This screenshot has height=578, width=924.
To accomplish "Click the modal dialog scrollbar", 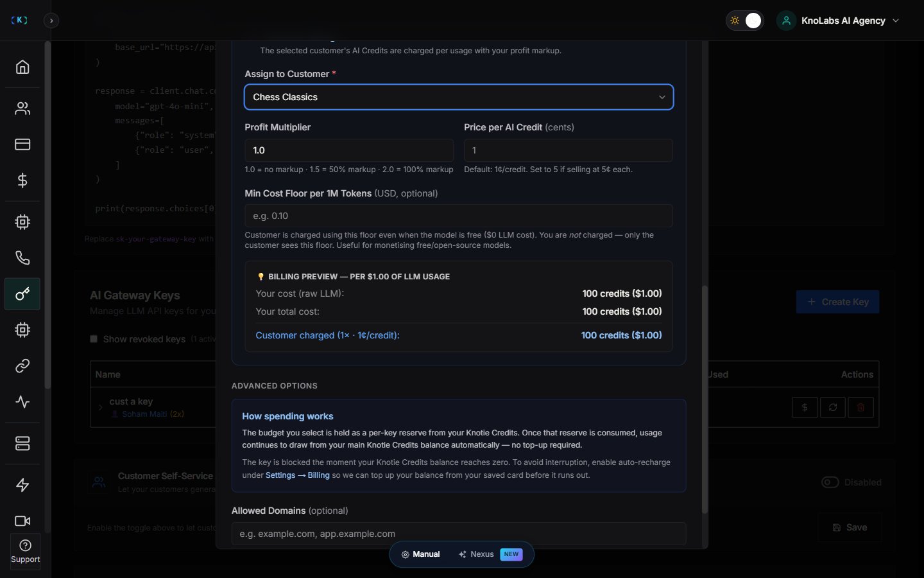I will click(705, 399).
